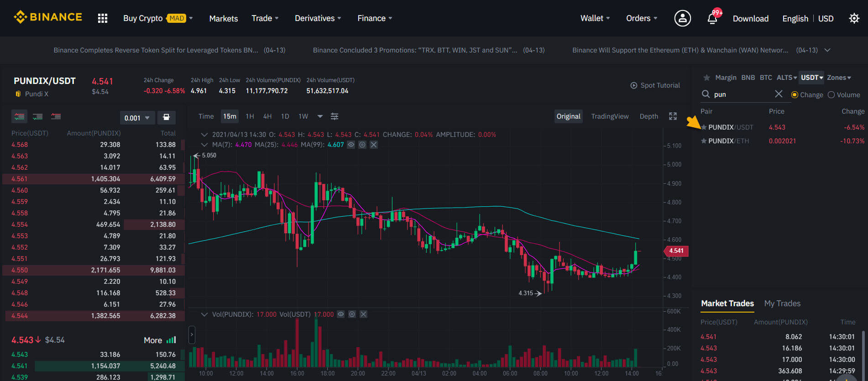Open theme settings gear icon
The width and height of the screenshot is (868, 381).
pyautogui.click(x=854, y=18)
